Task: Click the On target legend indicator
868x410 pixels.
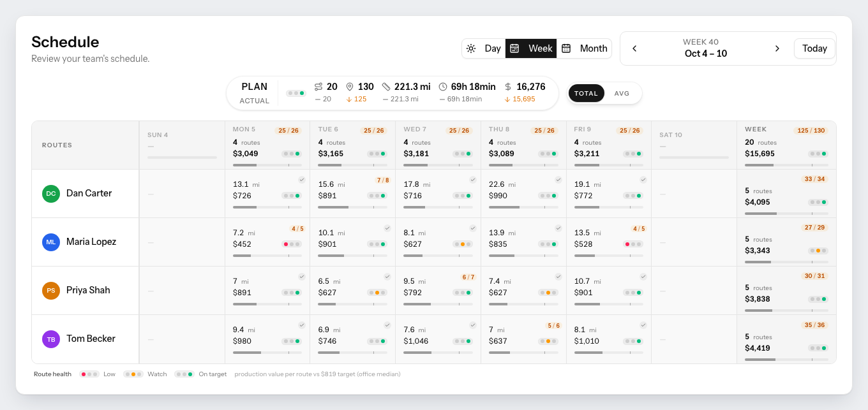Action: pos(184,374)
